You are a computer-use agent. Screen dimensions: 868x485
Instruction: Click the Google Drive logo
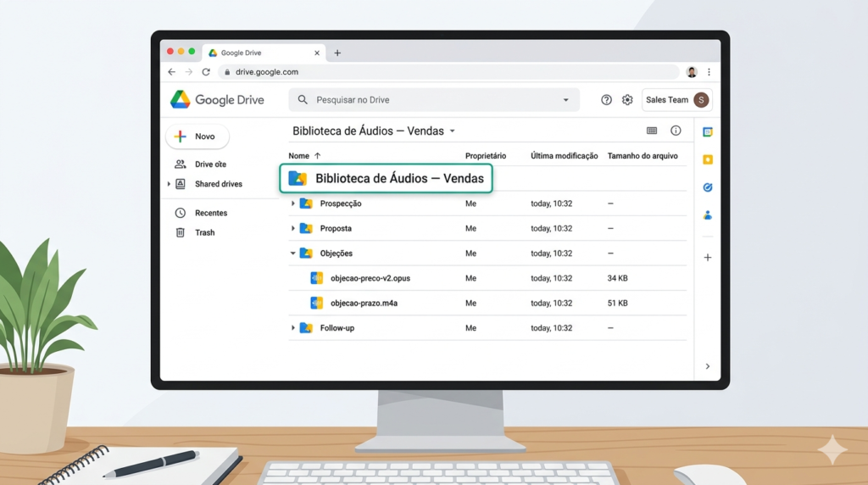coord(217,100)
